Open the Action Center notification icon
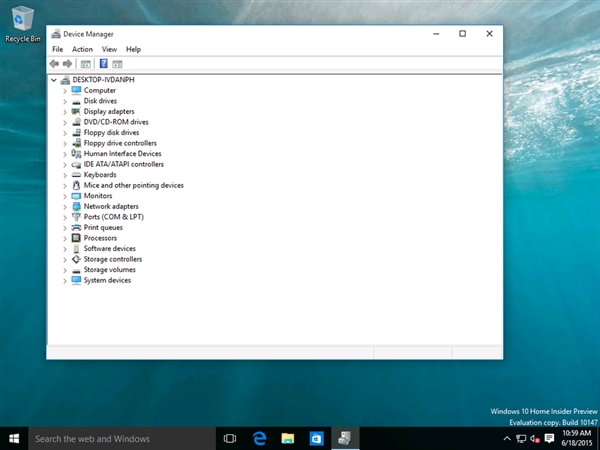Screen dimensions: 600x450 coord(549,439)
